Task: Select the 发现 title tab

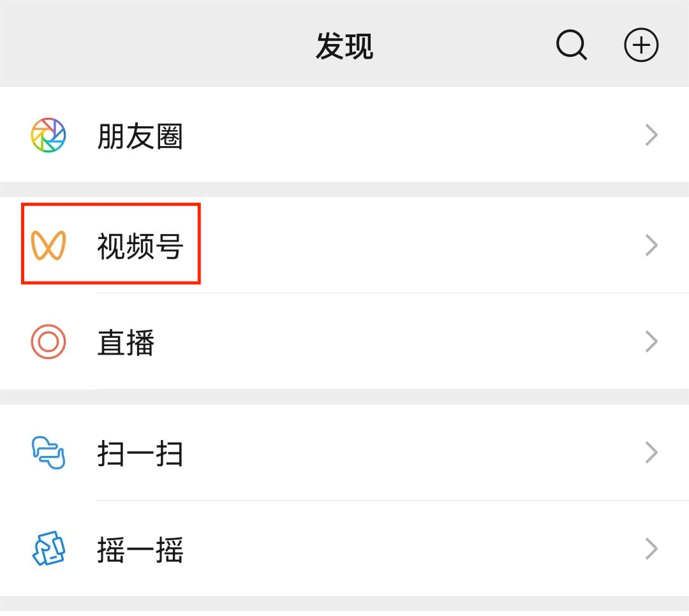Action: [x=344, y=46]
